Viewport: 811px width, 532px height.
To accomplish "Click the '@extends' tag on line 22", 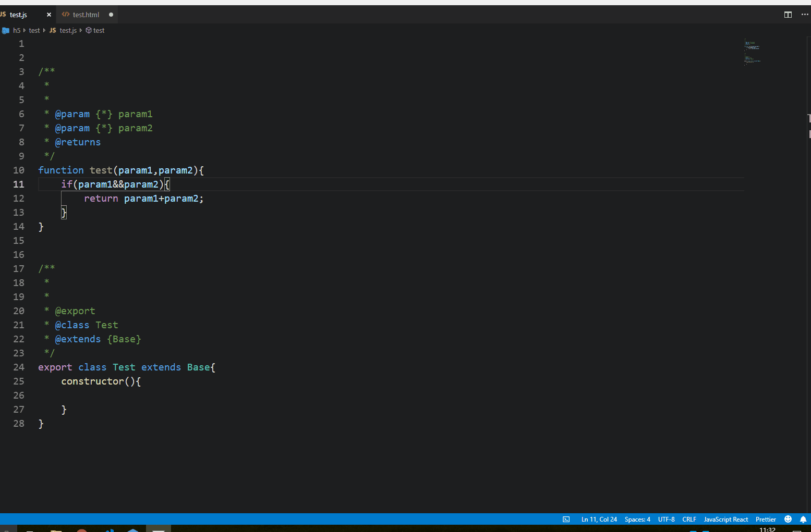I will 78,339.
